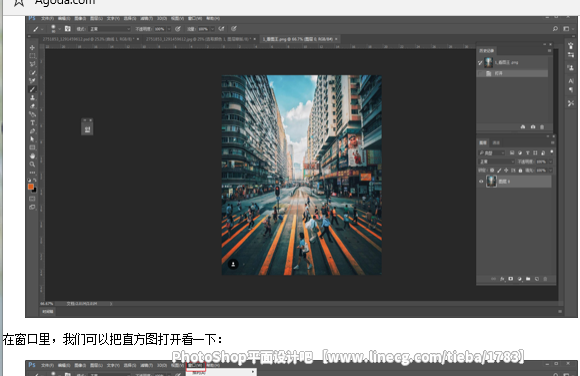Select the Brush tool in the toolbar
This screenshot has height=376, width=580.
point(32,89)
